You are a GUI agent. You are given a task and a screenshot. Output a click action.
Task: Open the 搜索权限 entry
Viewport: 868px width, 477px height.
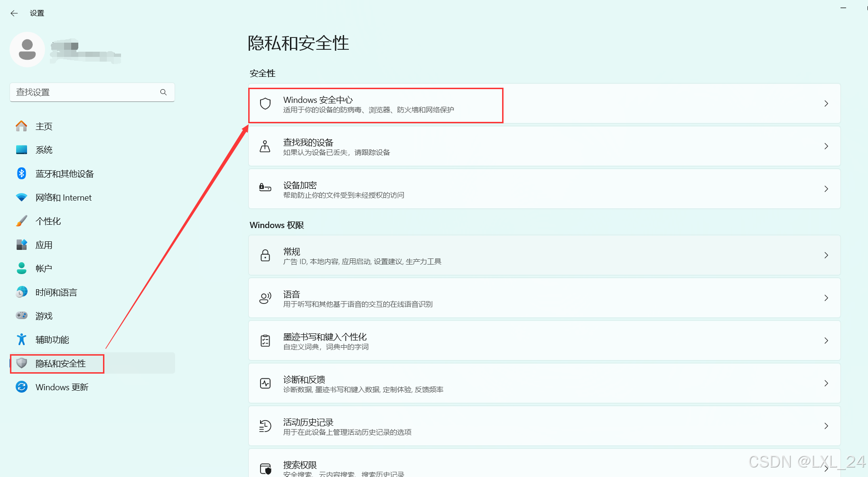click(544, 463)
